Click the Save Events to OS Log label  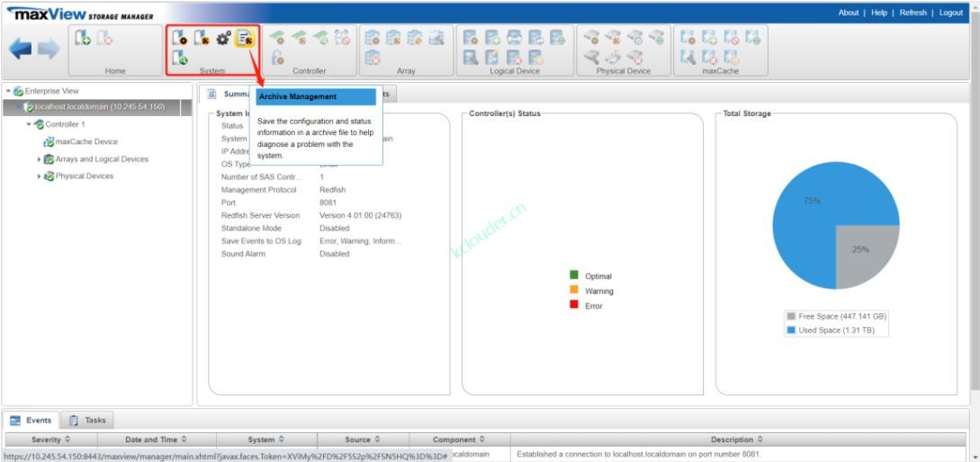coord(261,240)
